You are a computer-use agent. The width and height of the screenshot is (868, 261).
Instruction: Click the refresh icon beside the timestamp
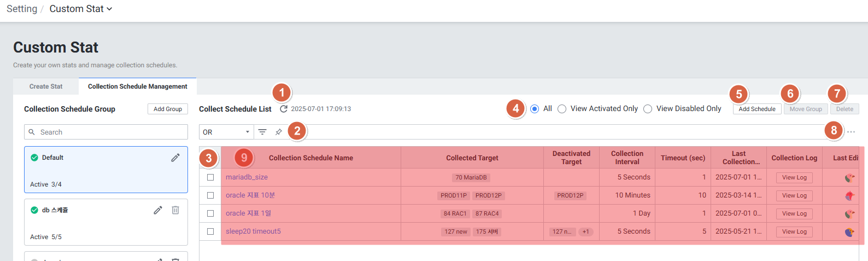click(x=284, y=109)
